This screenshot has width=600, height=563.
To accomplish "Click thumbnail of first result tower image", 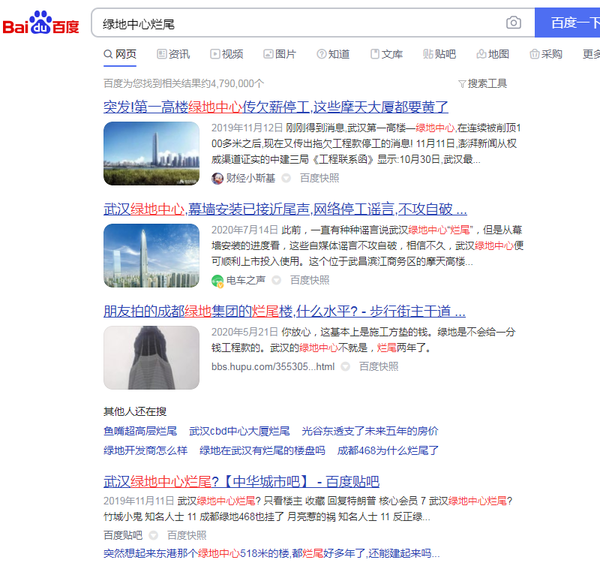I will point(152,153).
